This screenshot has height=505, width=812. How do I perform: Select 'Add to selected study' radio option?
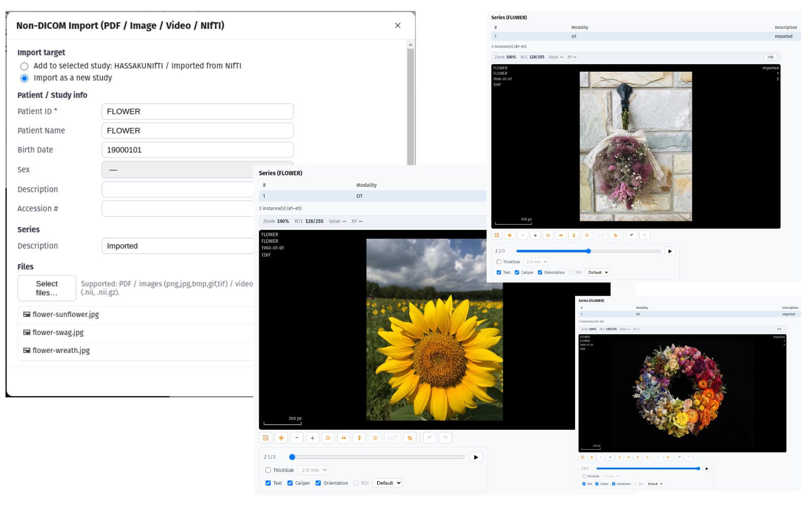(x=24, y=67)
